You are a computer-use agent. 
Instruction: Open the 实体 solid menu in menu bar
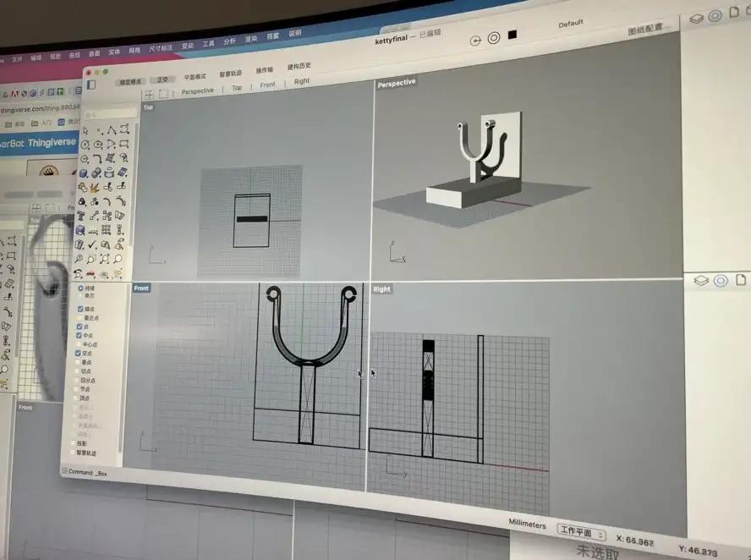pyautogui.click(x=114, y=52)
